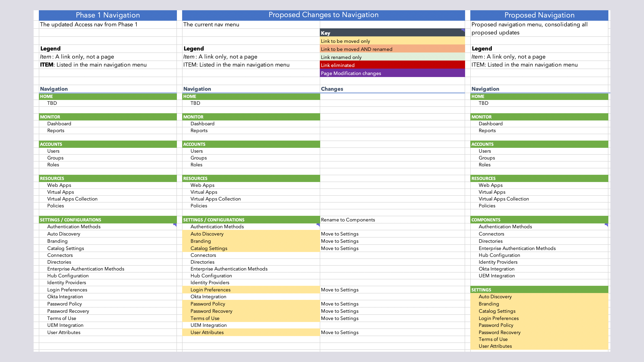The height and width of the screenshot is (362, 644).
Task: Select the Dashboard item under Phase 1 MONITOR
Action: pos(59,124)
